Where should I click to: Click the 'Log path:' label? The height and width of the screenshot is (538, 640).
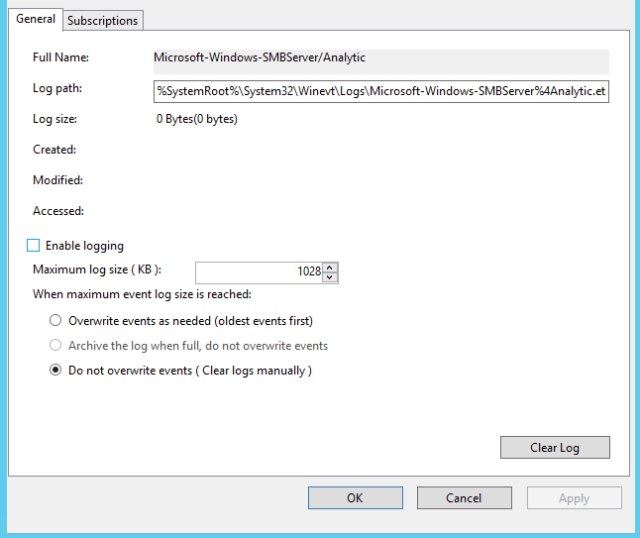(x=57, y=88)
